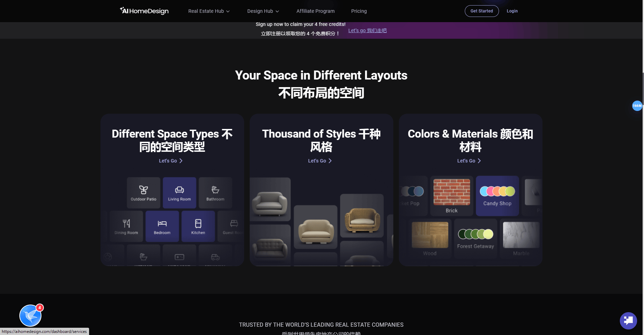The image size is (644, 335).
Task: Open the Design Hub dropdown menu
Action: (x=262, y=11)
